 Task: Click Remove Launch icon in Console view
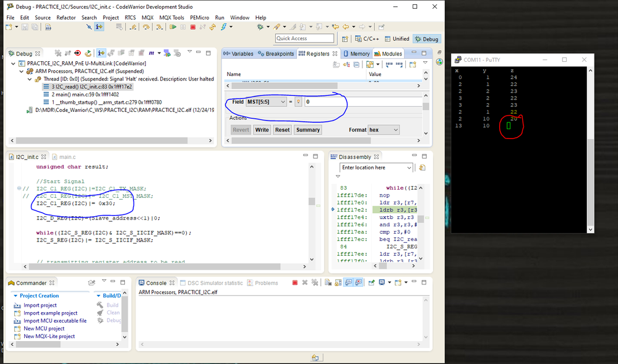(305, 282)
